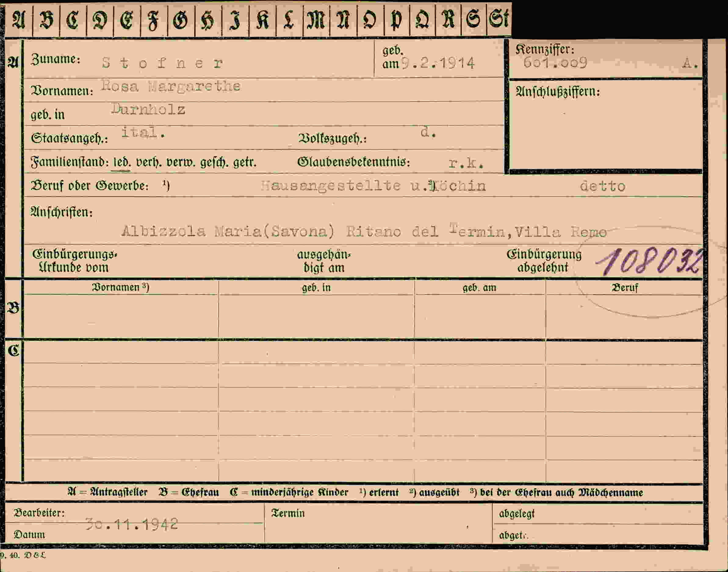Click the date '30.11.1942'

click(x=132, y=524)
